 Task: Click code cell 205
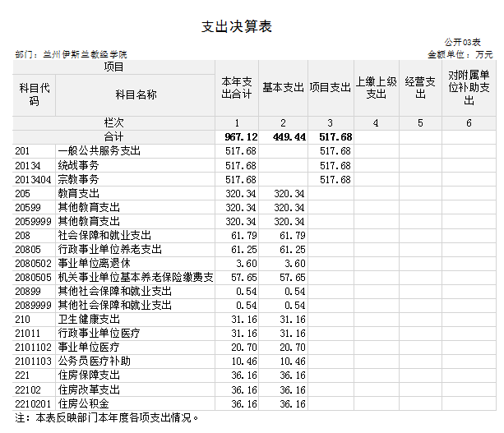coord(22,194)
